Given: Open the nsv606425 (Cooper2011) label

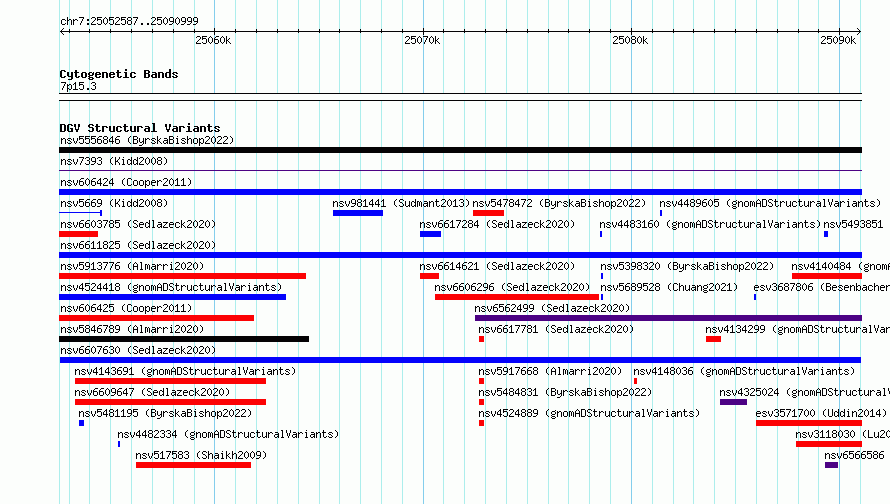Looking at the screenshot, I should click(126, 308).
